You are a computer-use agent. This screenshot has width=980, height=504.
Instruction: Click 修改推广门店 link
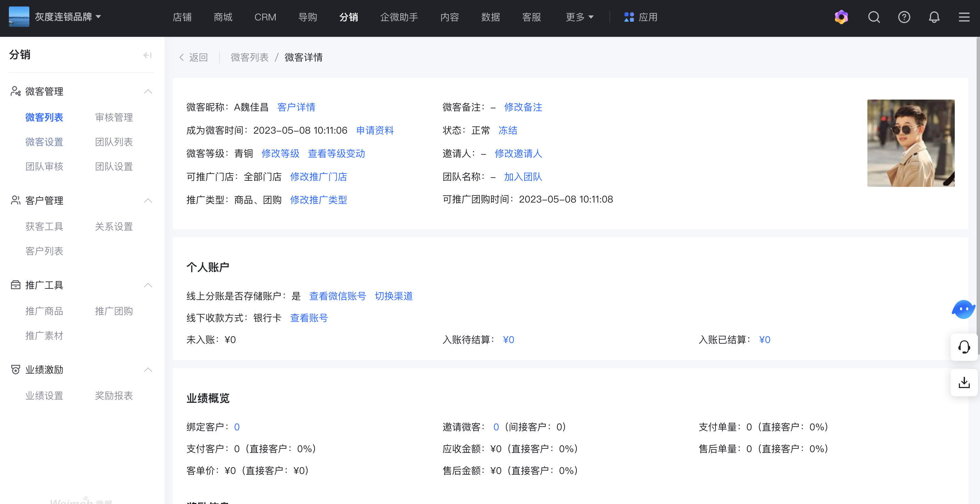[x=318, y=177]
